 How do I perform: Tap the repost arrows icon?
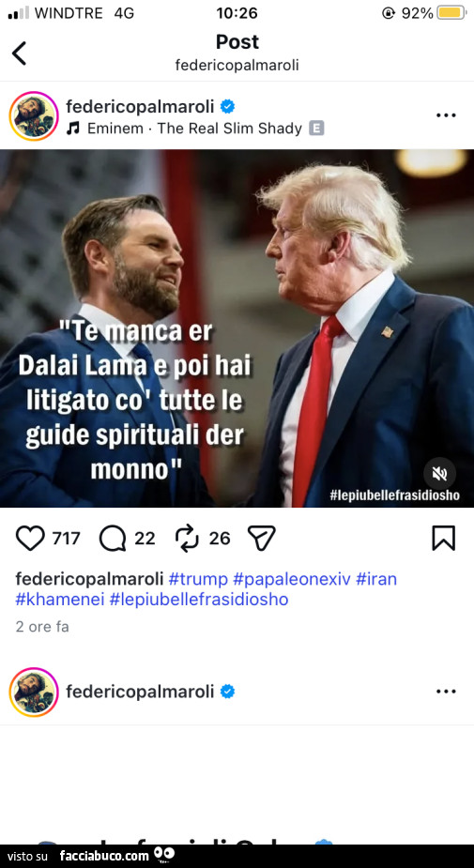point(187,539)
